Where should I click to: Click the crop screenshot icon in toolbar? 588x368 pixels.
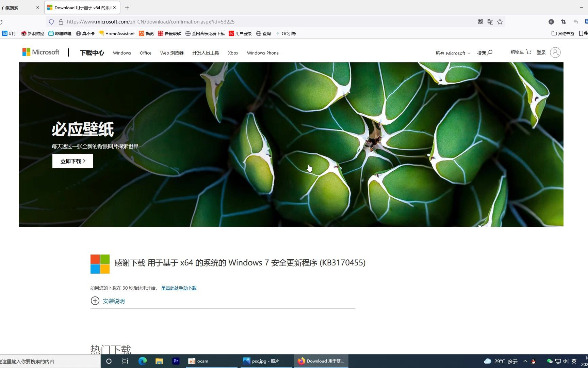click(563, 22)
